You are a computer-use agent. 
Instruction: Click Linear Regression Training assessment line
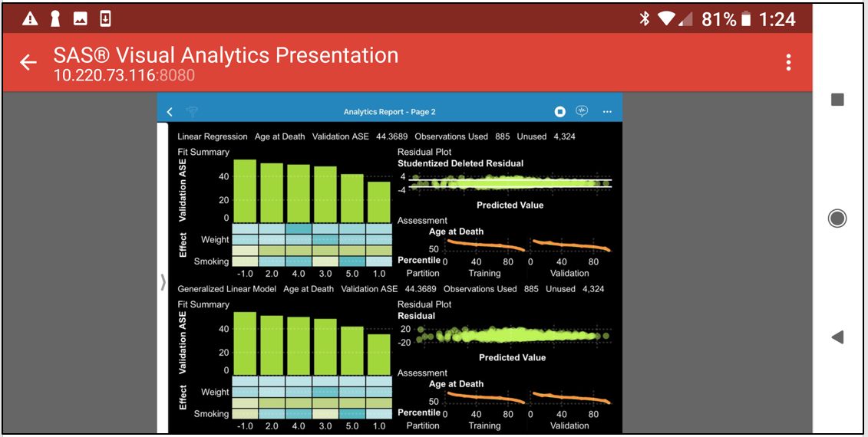click(x=485, y=244)
